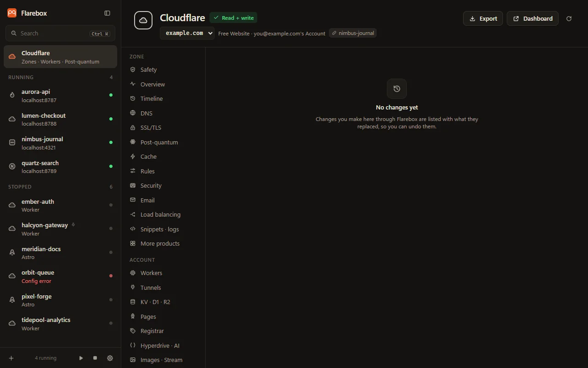Viewport: 588px width, 368px height.
Task: Select lumen-checkout running project
Action: coord(60,119)
